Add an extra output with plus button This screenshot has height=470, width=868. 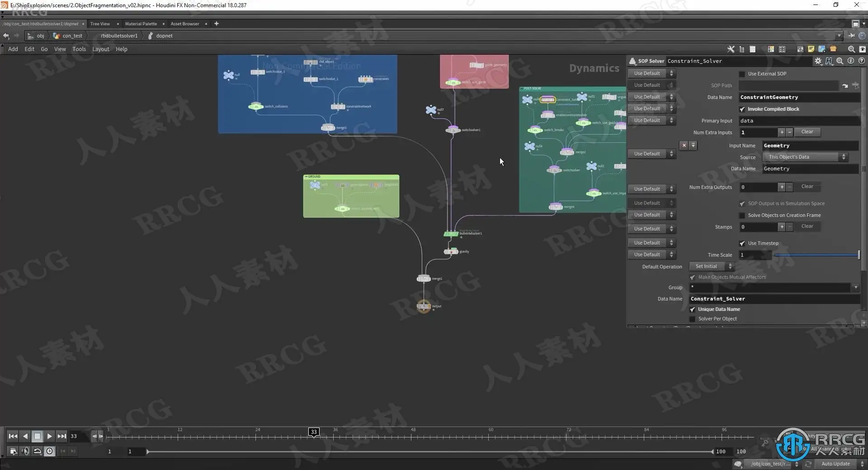[781, 187]
